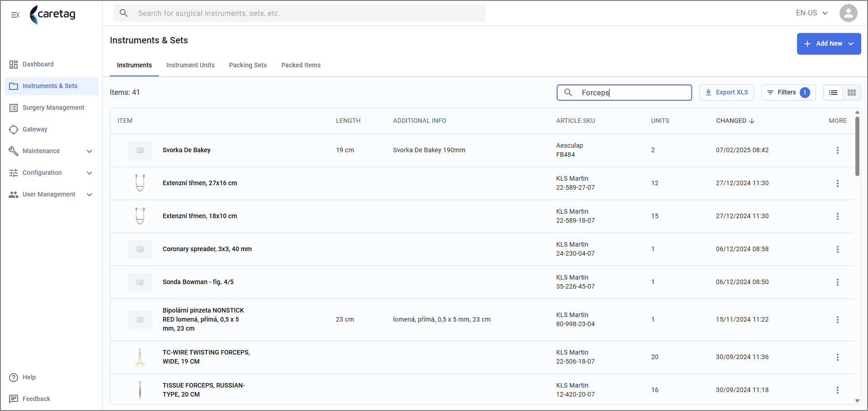Open Surgery Management page
Screen dimensions: 868x411
click(51, 108)
